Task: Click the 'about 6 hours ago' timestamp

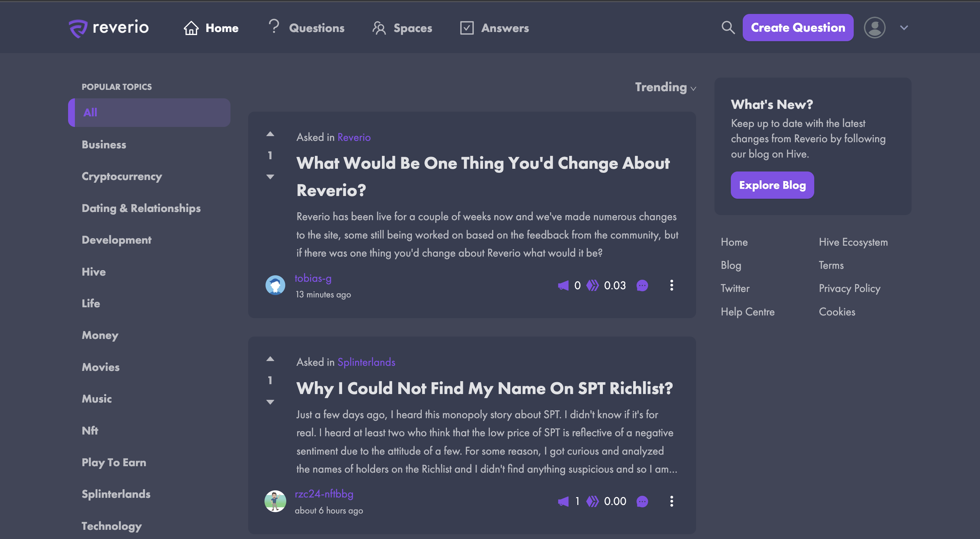Action: pyautogui.click(x=329, y=510)
